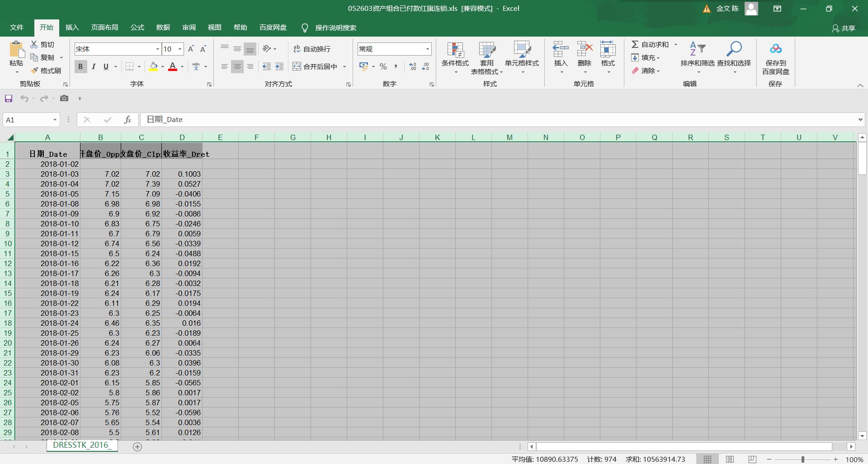Toggle Bold formatting
Screen dimensions: 868x464
tap(80, 67)
